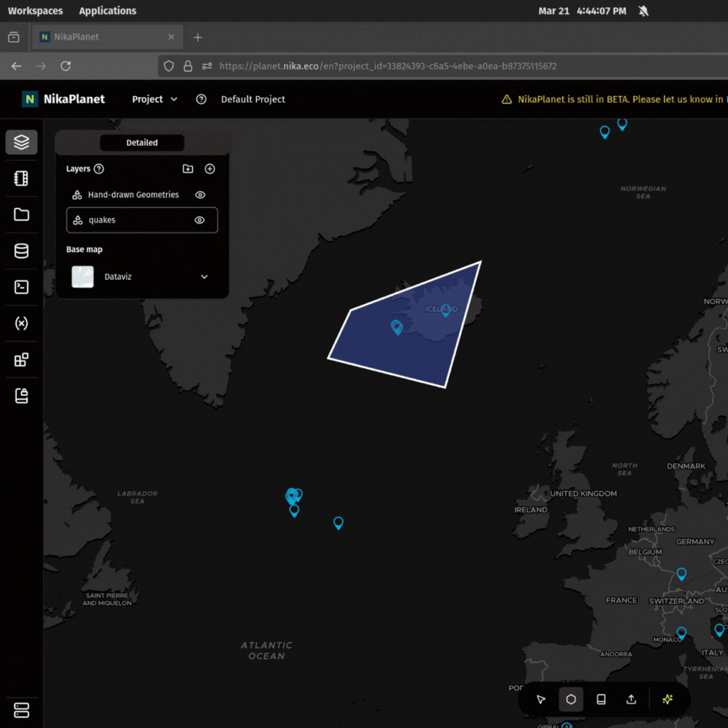728x728 pixels.
Task: Open the extensions blocks sidebar icon
Action: pos(21,359)
